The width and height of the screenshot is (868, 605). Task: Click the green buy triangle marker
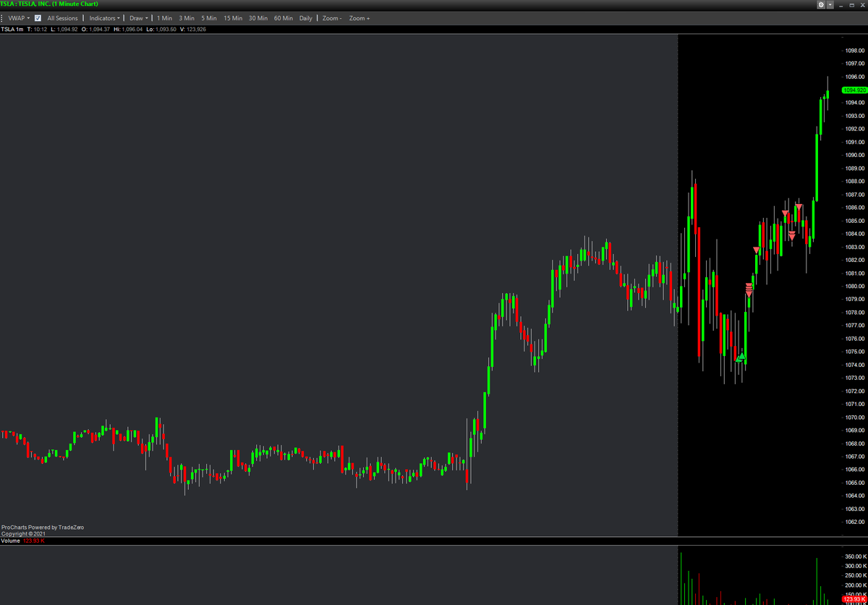(740, 357)
